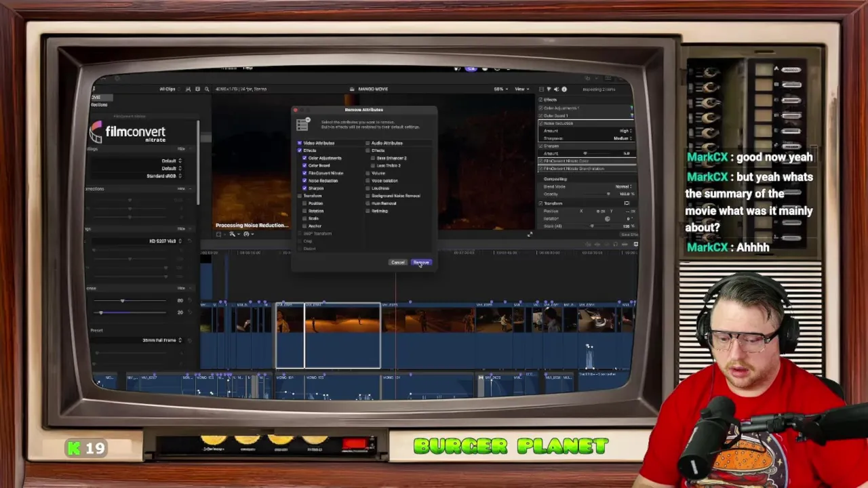Click the Remove button in the dialog
The height and width of the screenshot is (488, 868).
(x=421, y=262)
